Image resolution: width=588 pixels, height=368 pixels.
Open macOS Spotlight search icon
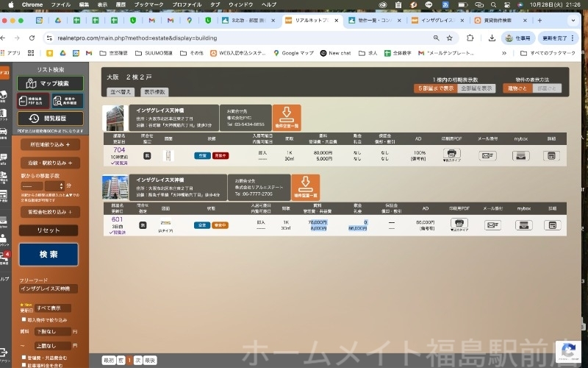493,5
